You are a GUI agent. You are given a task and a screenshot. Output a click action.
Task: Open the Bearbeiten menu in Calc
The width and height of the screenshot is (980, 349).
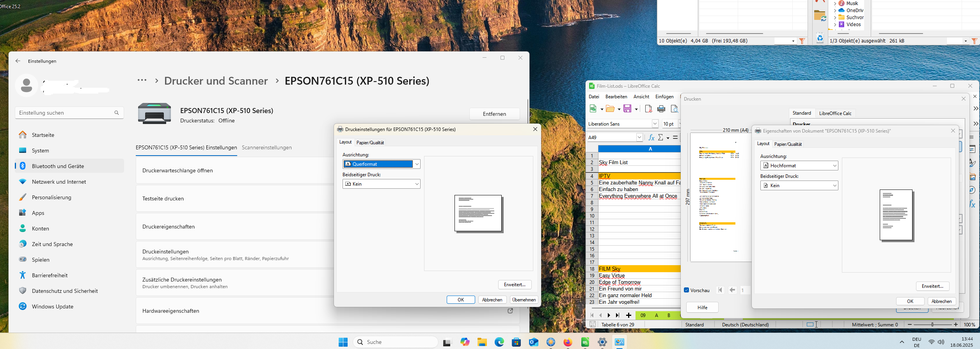pos(616,97)
